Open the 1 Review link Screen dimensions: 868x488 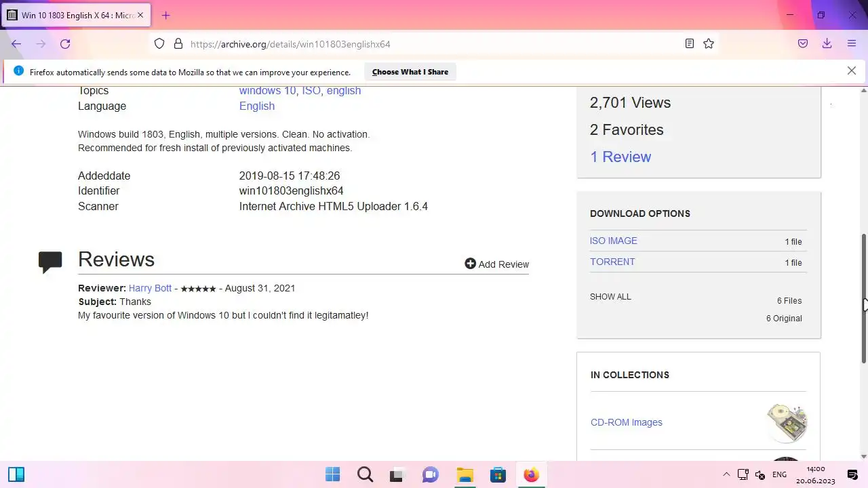(x=620, y=157)
